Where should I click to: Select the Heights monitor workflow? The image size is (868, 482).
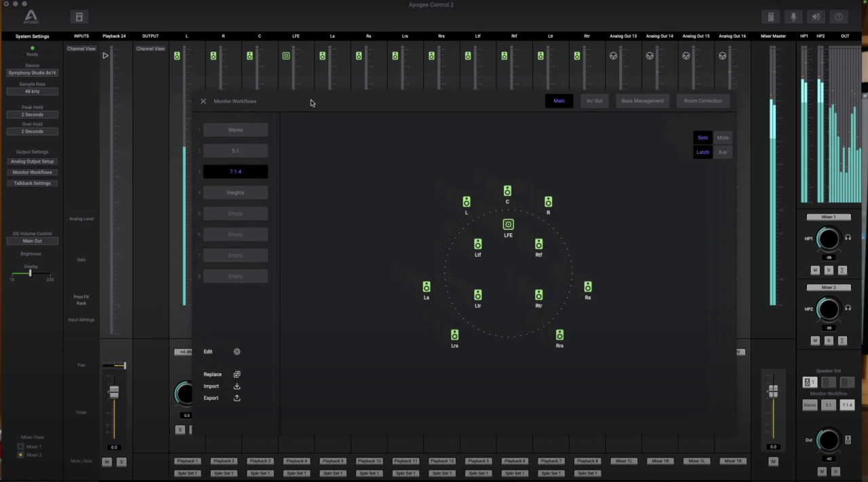(235, 193)
